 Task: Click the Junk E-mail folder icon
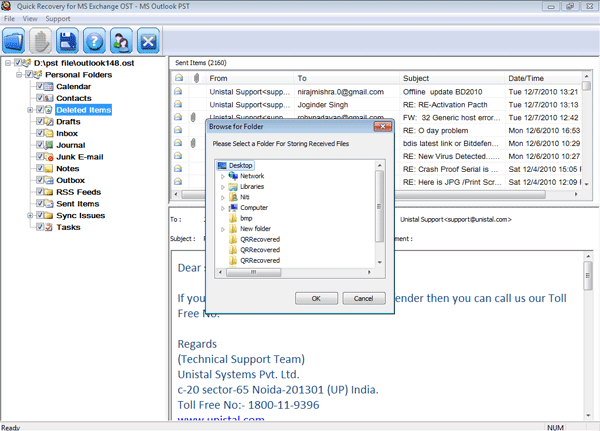click(49, 157)
